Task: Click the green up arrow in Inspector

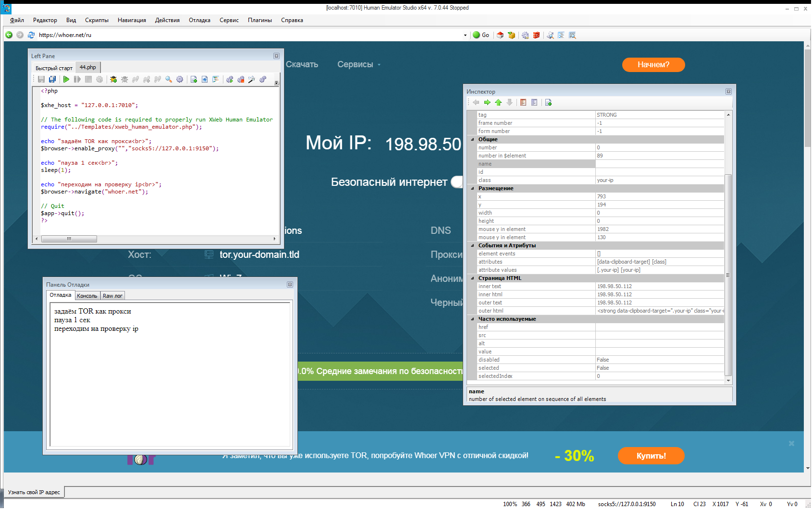Action: point(498,102)
